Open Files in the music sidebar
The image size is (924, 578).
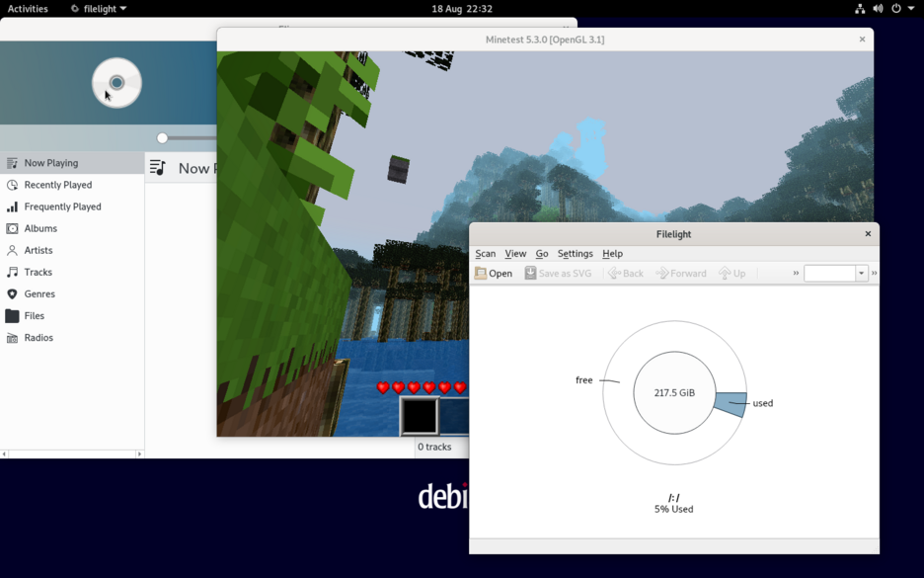[72, 315]
